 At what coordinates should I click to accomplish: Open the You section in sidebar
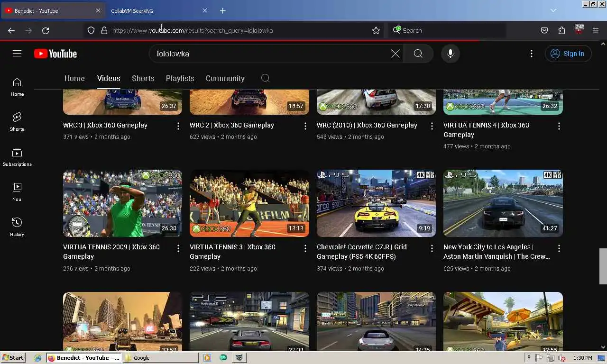17,192
